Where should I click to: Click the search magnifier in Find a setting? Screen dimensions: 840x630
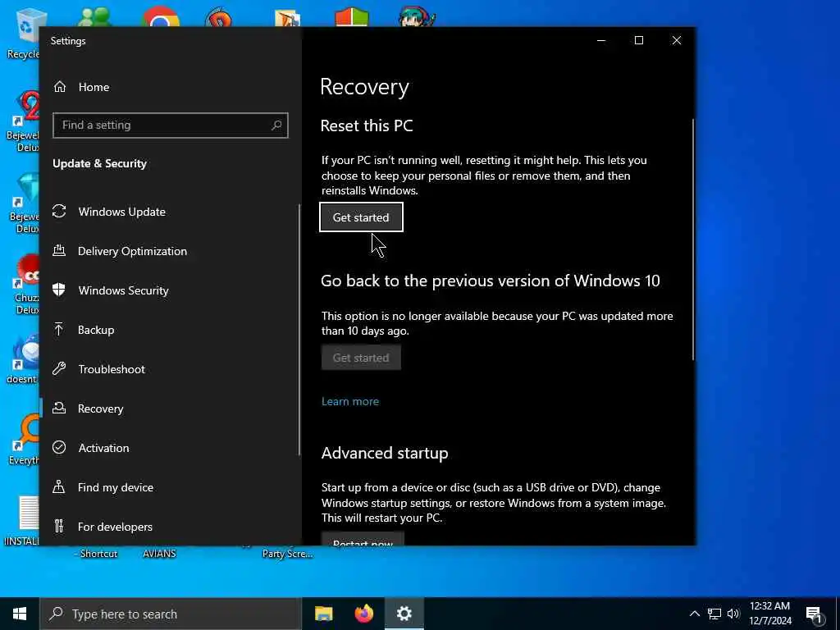point(276,125)
